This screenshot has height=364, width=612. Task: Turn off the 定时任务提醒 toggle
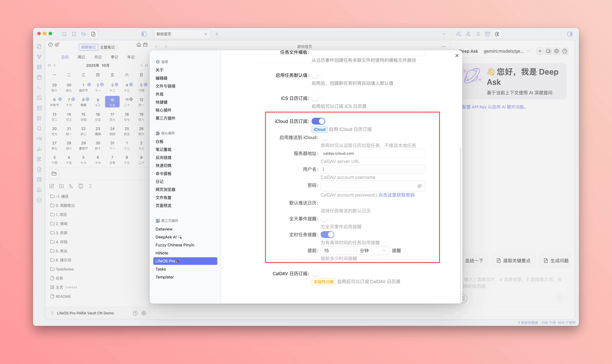click(327, 235)
